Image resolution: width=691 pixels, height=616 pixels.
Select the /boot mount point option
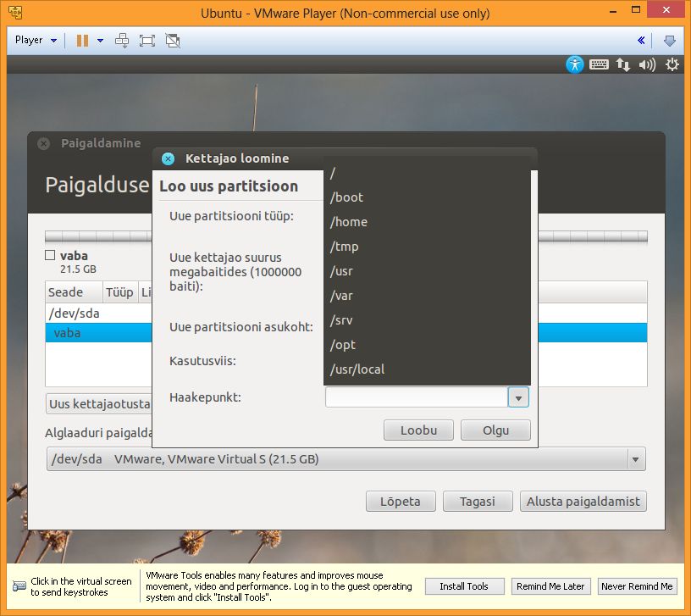tap(427, 197)
